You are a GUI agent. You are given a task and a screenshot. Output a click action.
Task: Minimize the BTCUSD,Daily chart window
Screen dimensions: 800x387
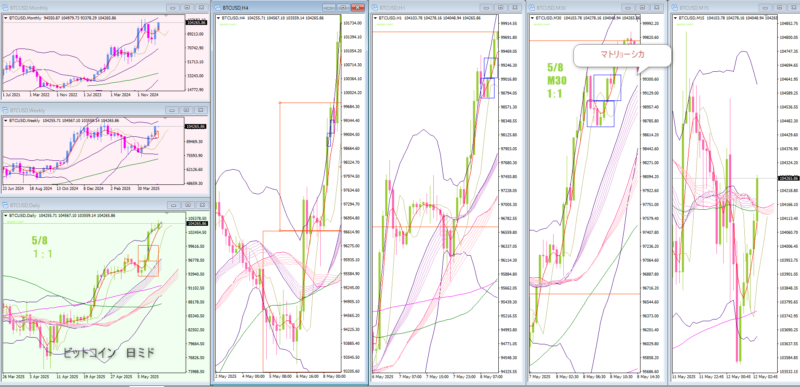point(173,204)
